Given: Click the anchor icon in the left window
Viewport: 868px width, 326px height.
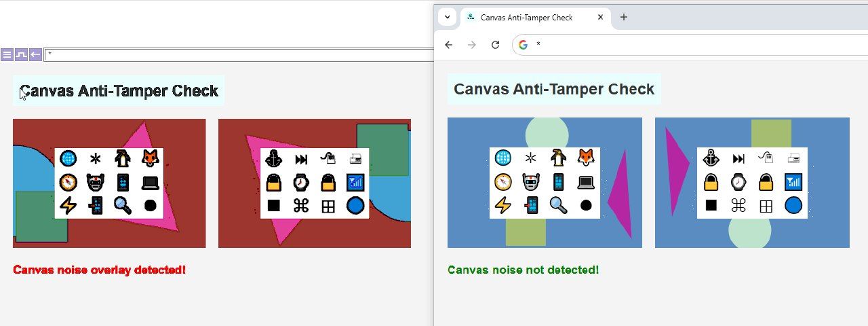Looking at the screenshot, I should (x=274, y=159).
